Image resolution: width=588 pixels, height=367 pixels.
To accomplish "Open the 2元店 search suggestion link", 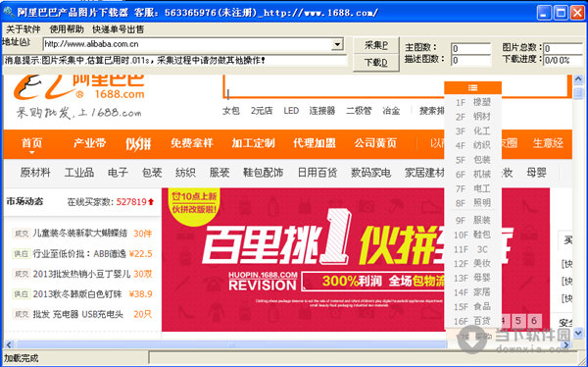I will [262, 111].
